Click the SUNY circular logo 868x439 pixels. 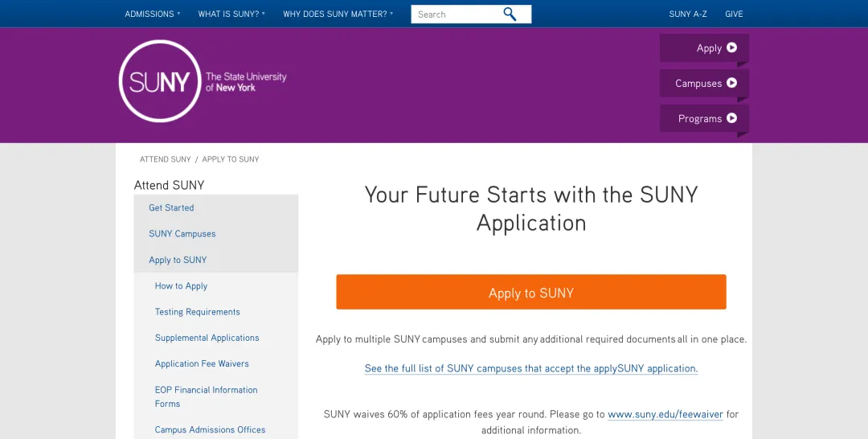click(x=159, y=81)
